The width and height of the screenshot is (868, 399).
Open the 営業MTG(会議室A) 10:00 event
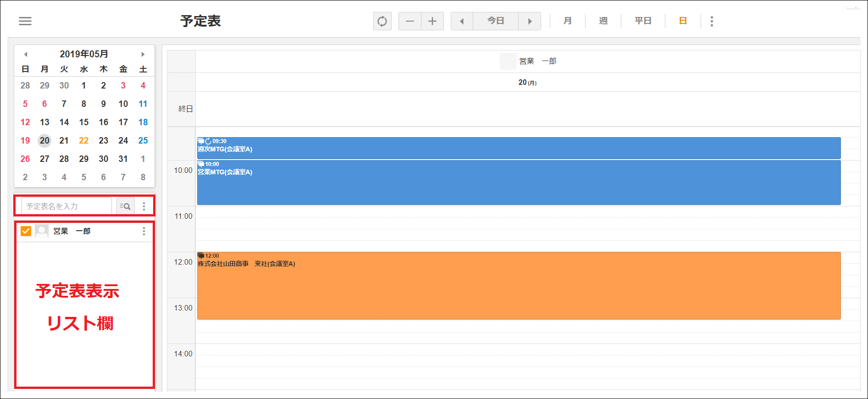click(519, 183)
